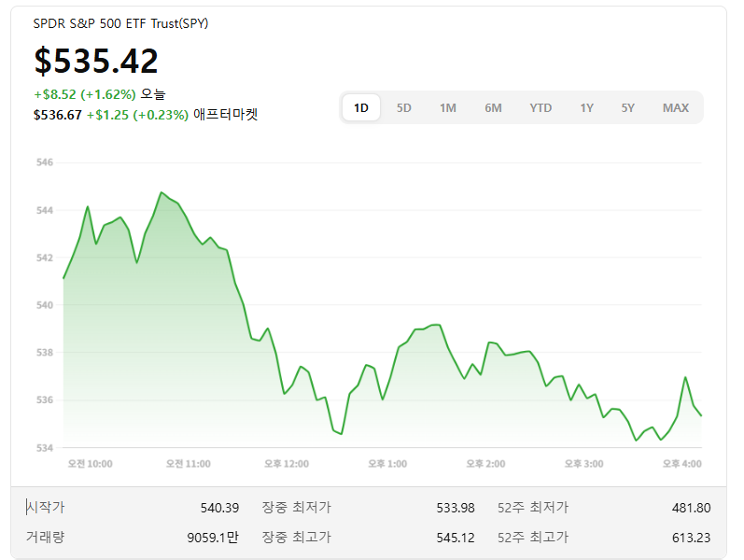
Task: Click the 534 y-axis label
Action: (45, 447)
